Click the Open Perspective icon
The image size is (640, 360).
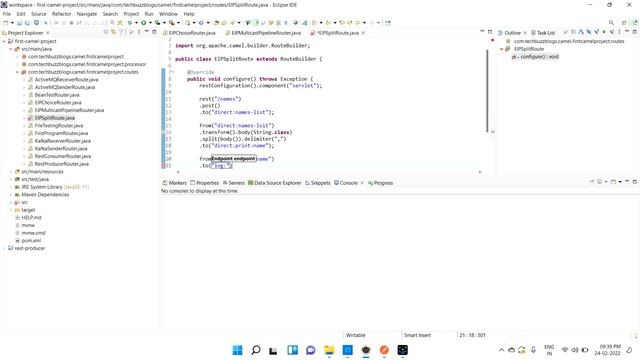coord(624,23)
